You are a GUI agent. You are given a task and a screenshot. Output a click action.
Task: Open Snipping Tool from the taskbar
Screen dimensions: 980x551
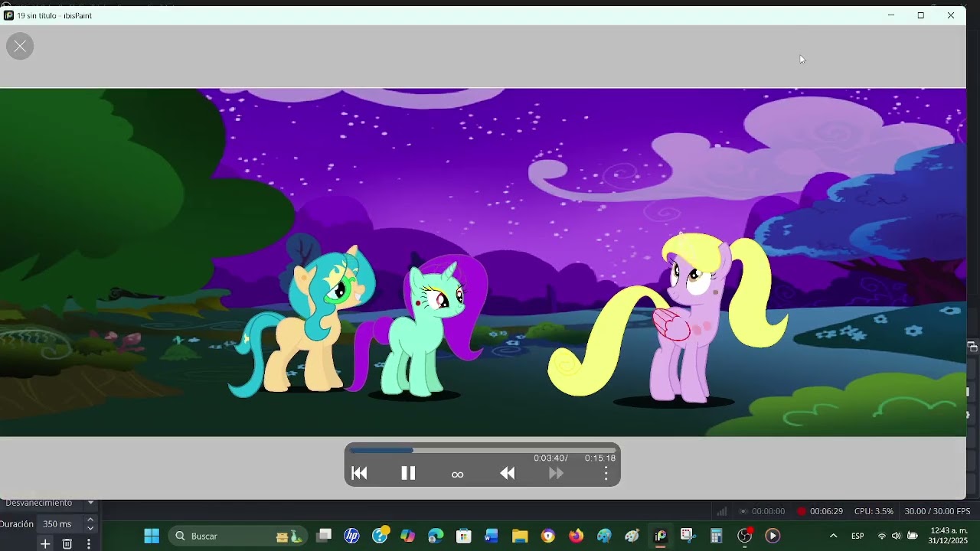688,536
